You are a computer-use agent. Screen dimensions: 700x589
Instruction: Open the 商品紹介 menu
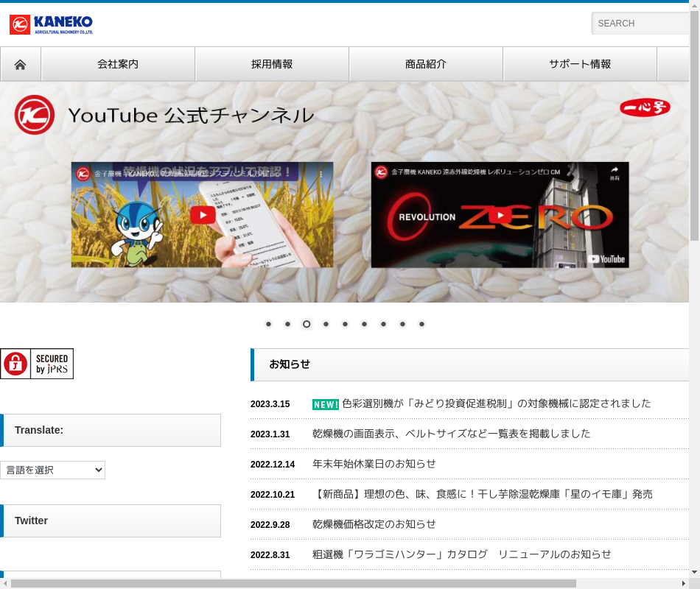pyautogui.click(x=426, y=64)
